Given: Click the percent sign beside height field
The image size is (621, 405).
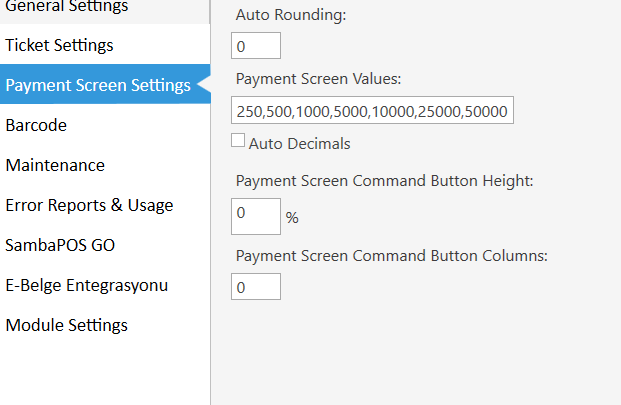Looking at the screenshot, I should (x=292, y=217).
